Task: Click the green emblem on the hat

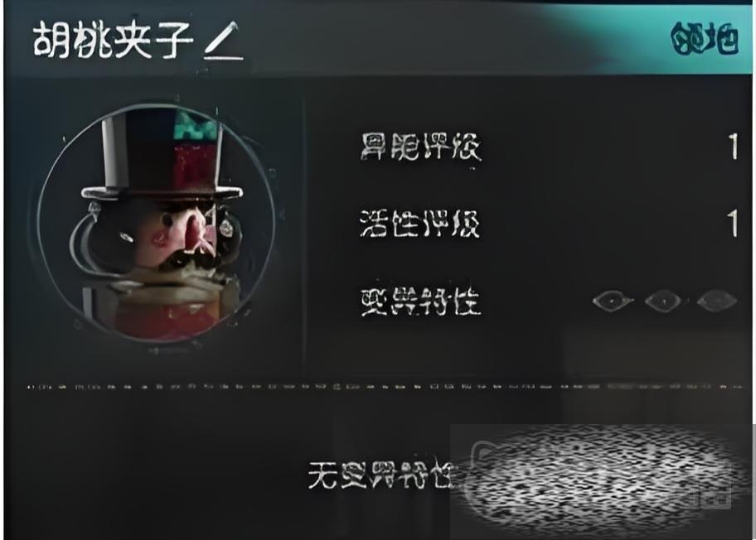Action: (x=195, y=124)
